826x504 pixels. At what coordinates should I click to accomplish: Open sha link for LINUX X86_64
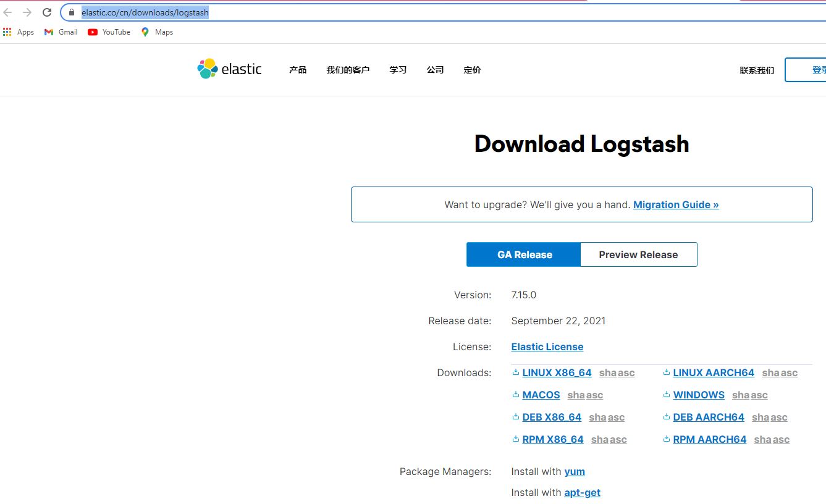tap(607, 372)
